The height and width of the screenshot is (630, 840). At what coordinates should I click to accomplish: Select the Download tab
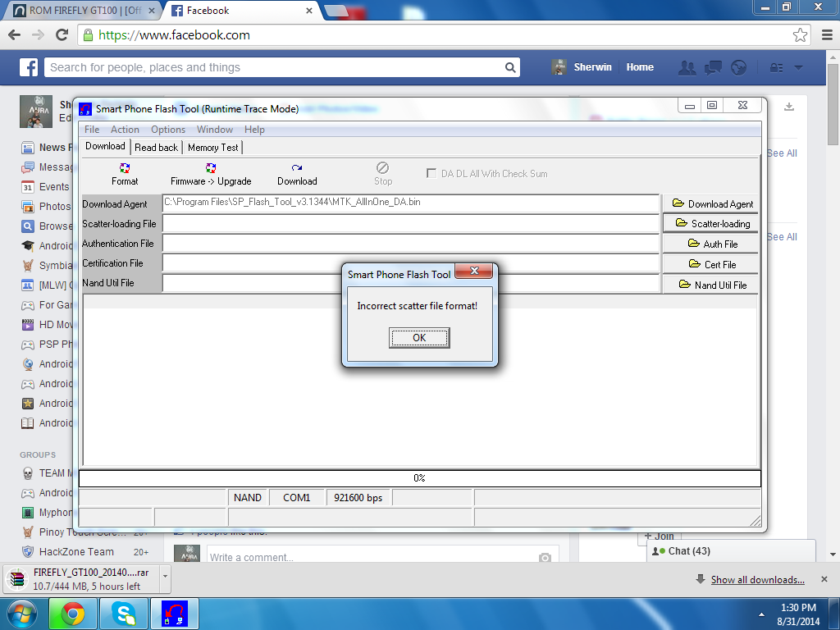pyautogui.click(x=105, y=146)
